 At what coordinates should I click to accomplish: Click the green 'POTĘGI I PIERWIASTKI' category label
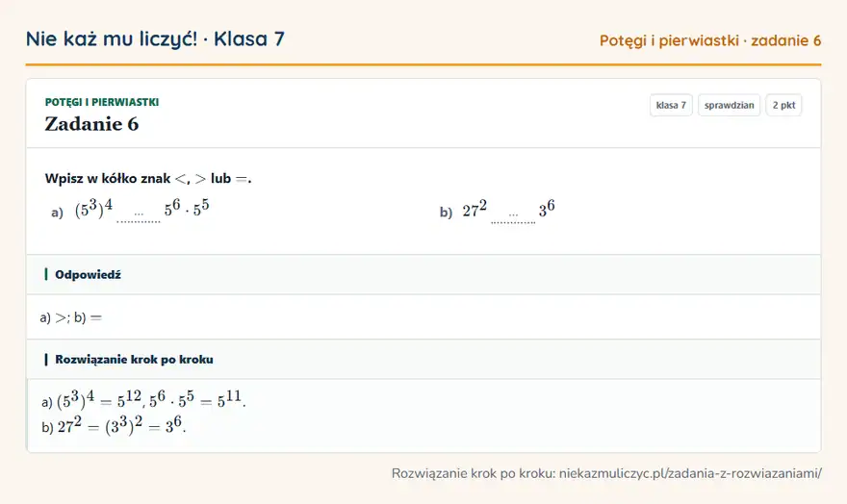(102, 102)
